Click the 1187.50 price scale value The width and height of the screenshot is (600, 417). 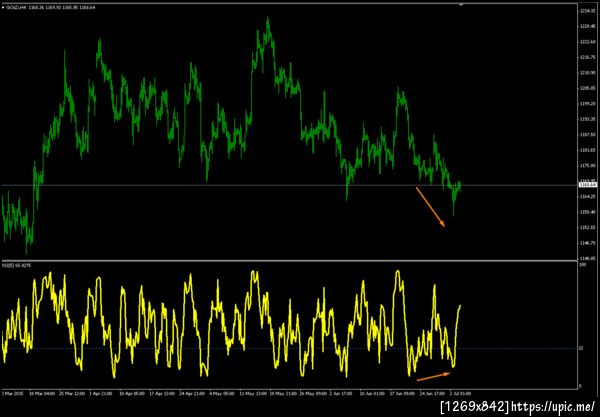tap(588, 135)
